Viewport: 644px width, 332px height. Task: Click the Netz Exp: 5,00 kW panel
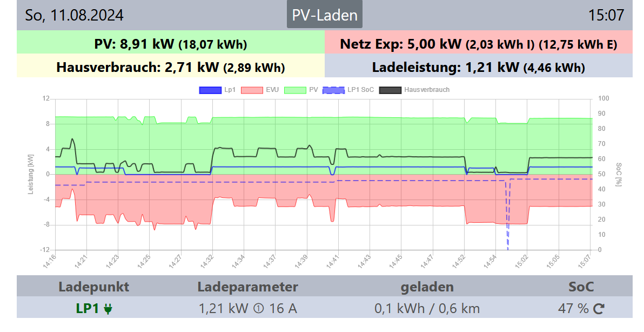point(479,42)
